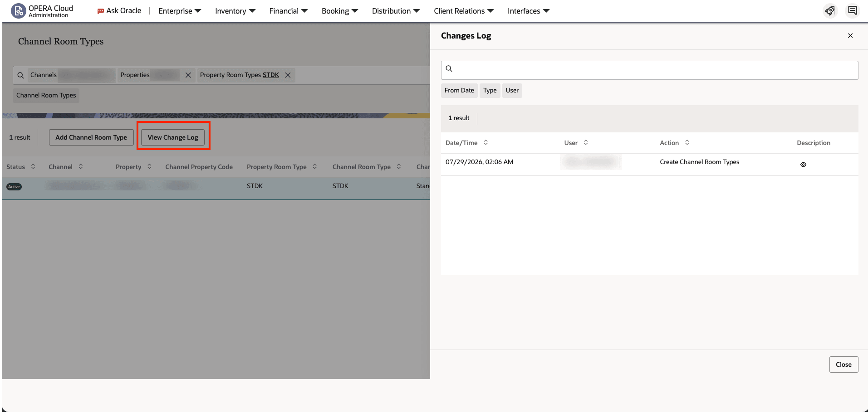Select the User filter chip
This screenshot has height=413, width=868.
(x=512, y=90)
